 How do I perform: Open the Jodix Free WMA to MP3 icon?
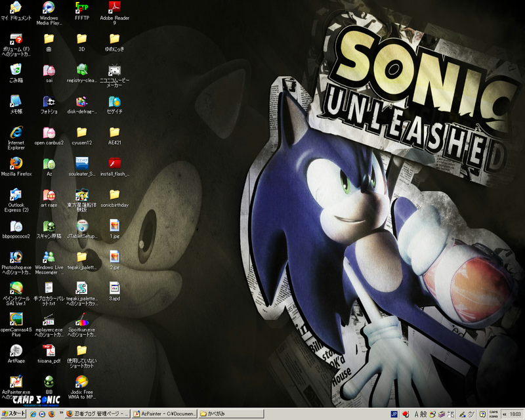81,382
